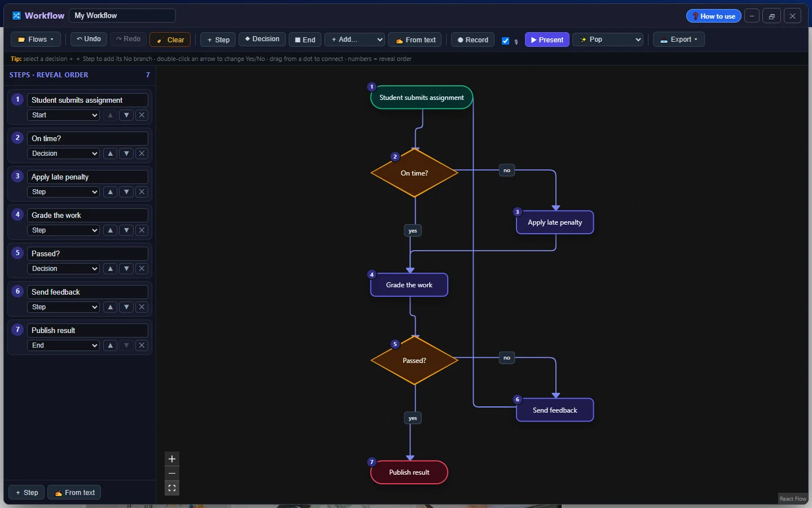Select 'Grade the work' node on canvas
812x508 pixels.
coord(409,285)
